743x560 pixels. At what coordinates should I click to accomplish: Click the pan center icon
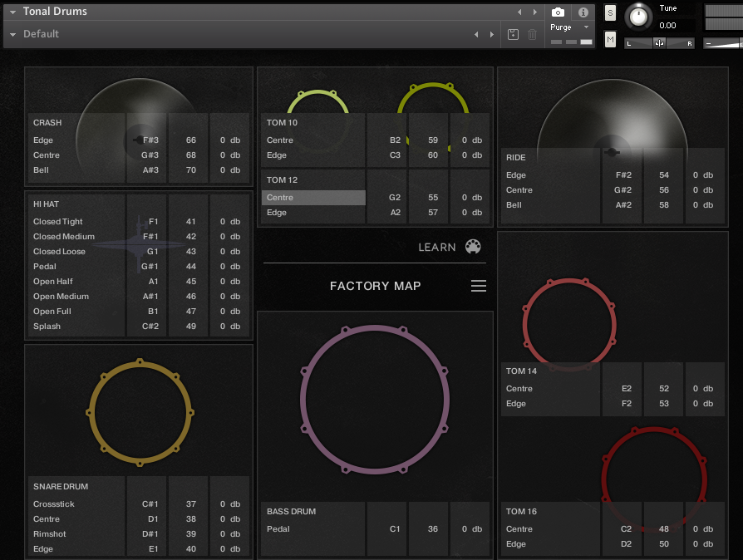point(659,43)
